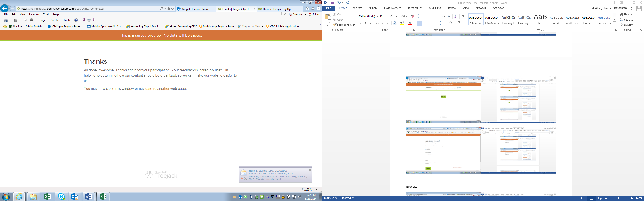Image resolution: width=644 pixels, height=201 pixels.
Task: Open the Text Effects letter A icon
Action: [x=395, y=23]
